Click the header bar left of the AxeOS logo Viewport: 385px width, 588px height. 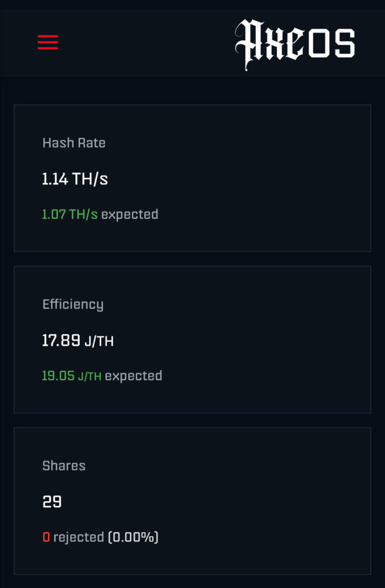point(144,42)
